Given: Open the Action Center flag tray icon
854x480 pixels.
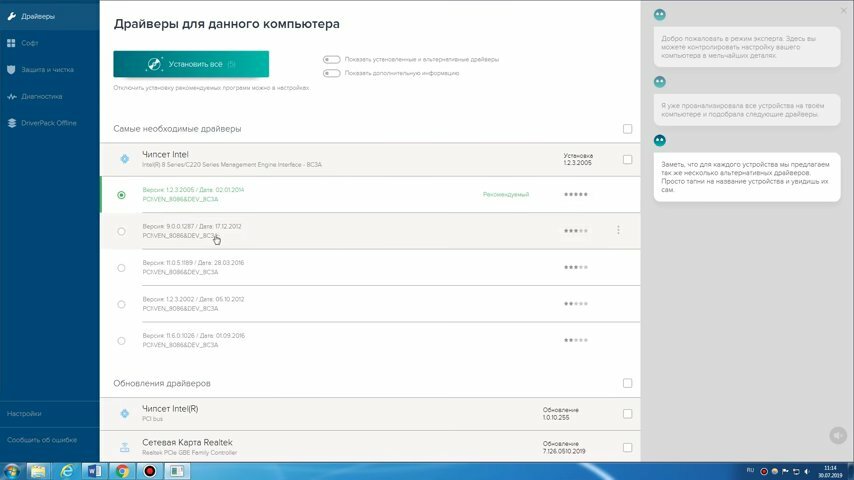Looking at the screenshot, I should (x=785, y=471).
